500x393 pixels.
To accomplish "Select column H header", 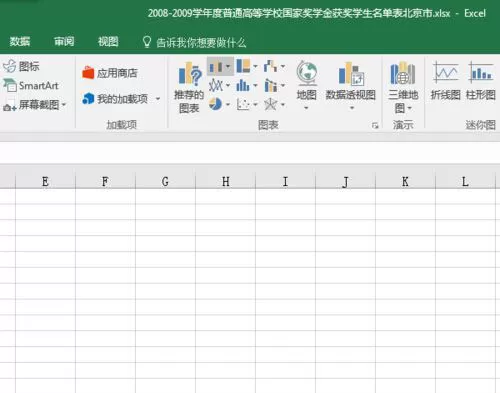I will click(225, 181).
